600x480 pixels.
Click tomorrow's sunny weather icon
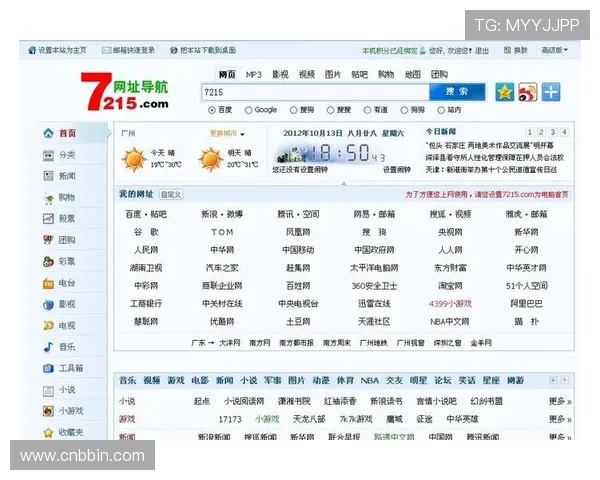click(x=210, y=159)
